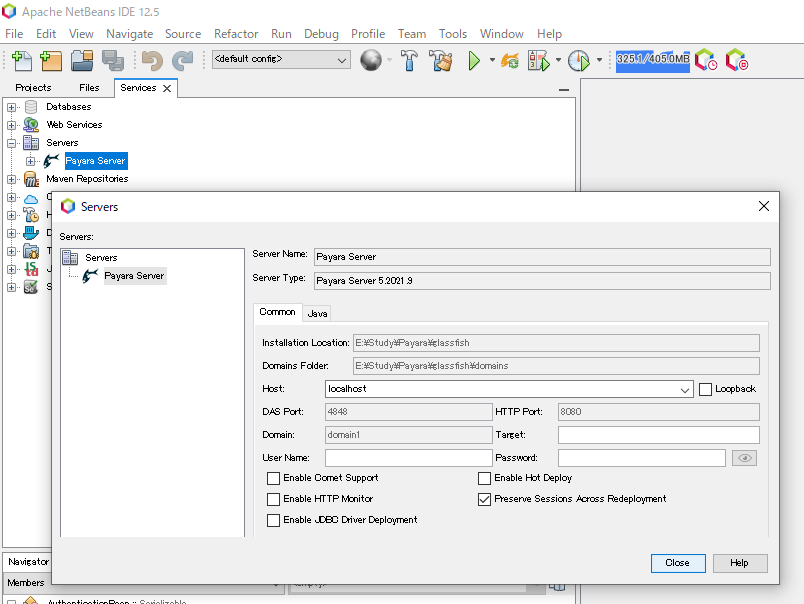Viewport: 804px width, 604px height.
Task: Click the Open Project toolbar icon
Action: click(x=82, y=61)
